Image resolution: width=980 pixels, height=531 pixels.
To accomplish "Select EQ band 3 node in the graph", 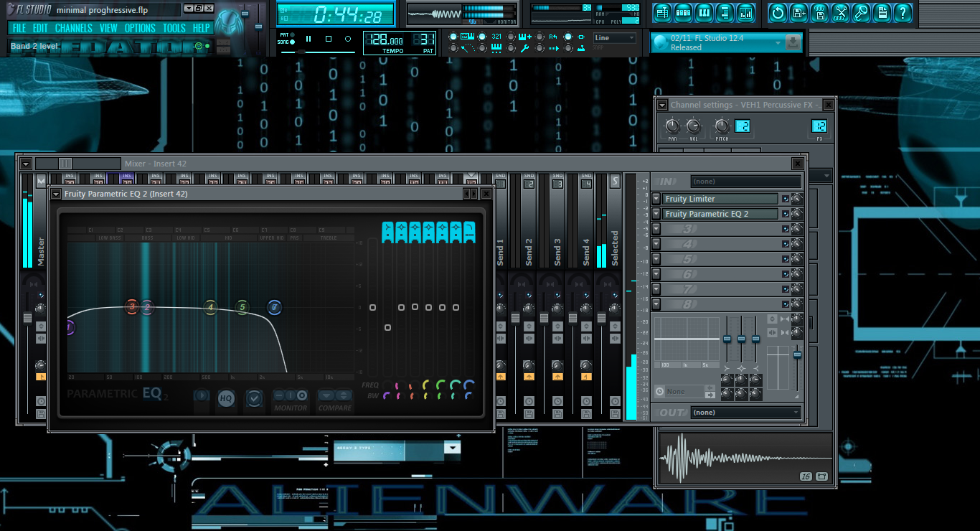I will point(131,307).
